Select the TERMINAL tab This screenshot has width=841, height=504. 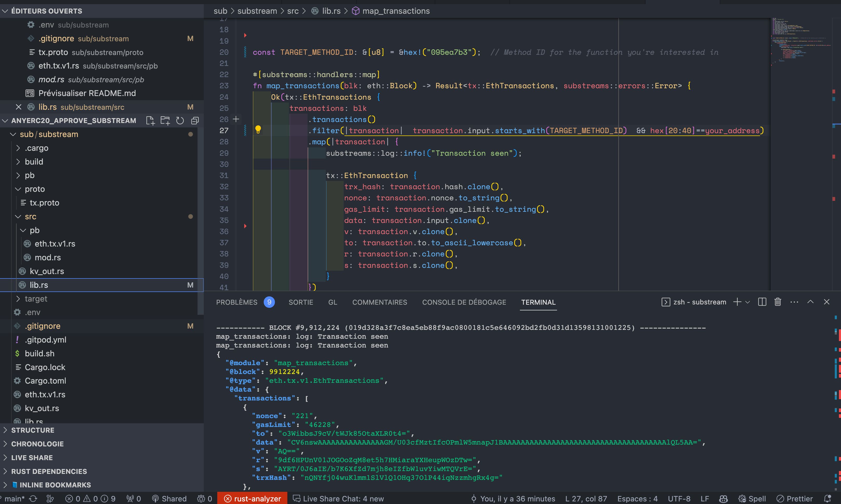tap(538, 302)
